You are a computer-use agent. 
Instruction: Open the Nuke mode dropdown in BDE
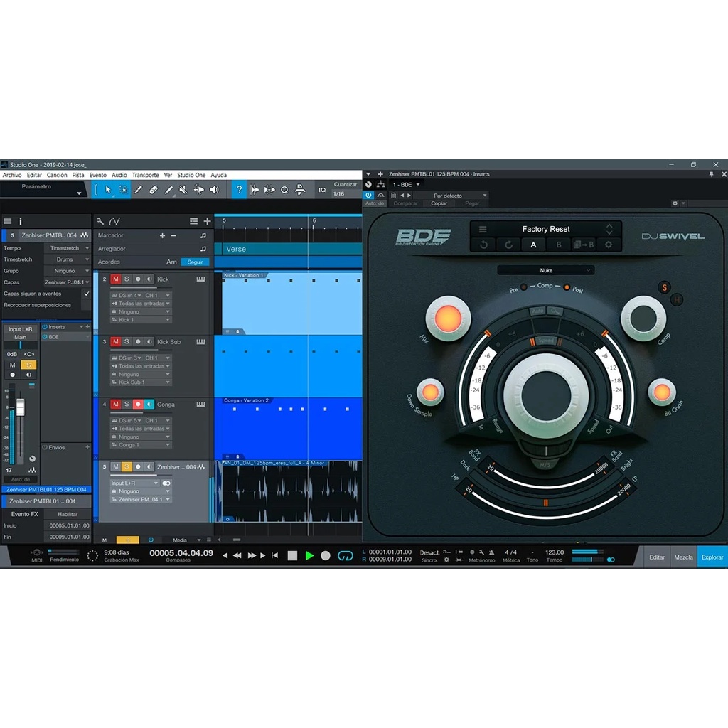pyautogui.click(x=546, y=270)
